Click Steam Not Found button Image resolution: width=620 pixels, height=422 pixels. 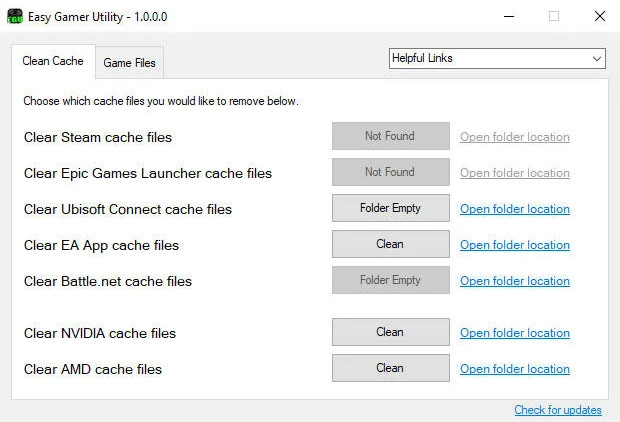[391, 136]
